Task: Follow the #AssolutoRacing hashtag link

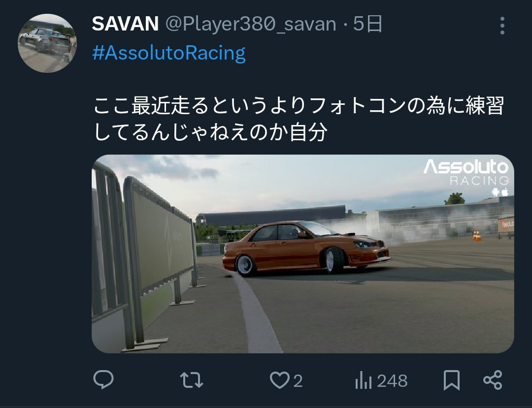Action: [x=169, y=53]
